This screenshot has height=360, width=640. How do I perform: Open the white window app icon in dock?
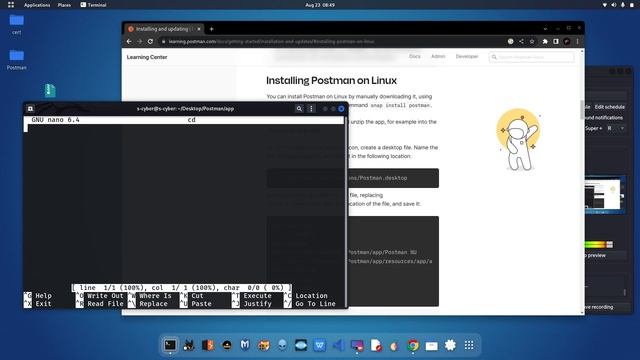(x=431, y=345)
